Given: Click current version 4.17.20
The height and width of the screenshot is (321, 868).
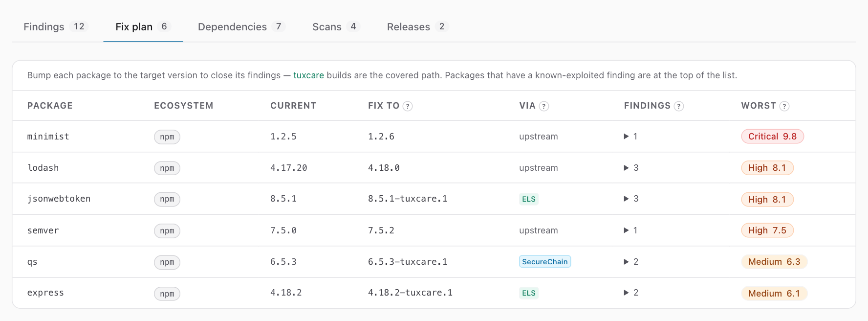Looking at the screenshot, I should pos(289,168).
